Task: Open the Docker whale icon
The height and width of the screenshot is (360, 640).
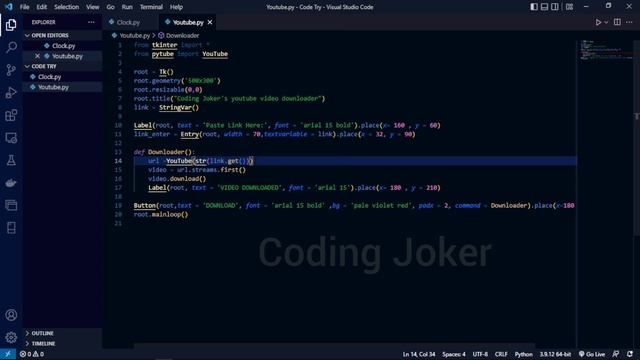Action: (11, 183)
